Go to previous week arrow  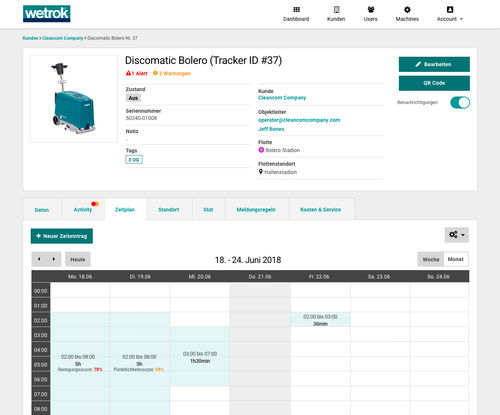pos(39,259)
